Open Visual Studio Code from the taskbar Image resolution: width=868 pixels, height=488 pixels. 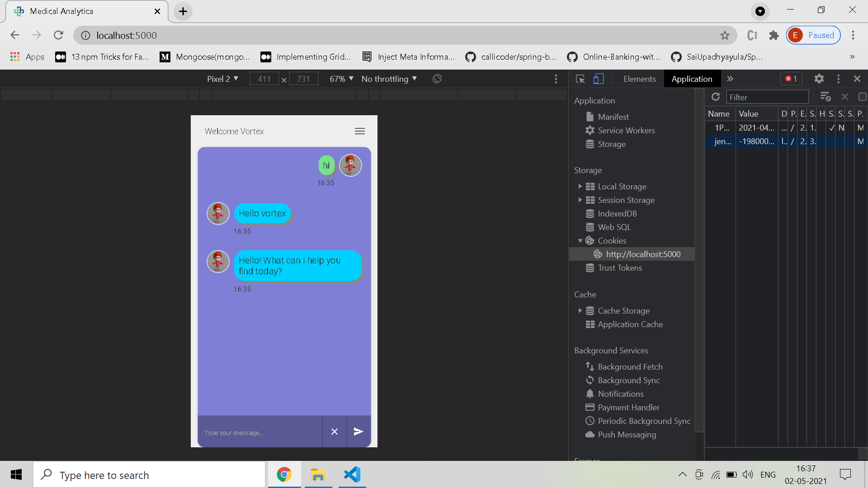click(x=352, y=474)
